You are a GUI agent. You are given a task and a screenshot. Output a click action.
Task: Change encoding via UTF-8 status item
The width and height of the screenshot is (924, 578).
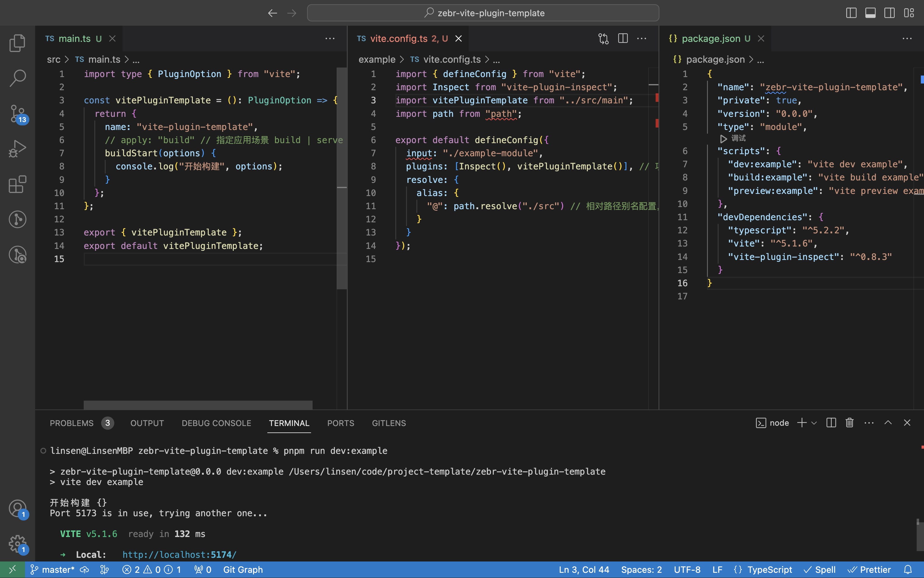click(x=687, y=569)
